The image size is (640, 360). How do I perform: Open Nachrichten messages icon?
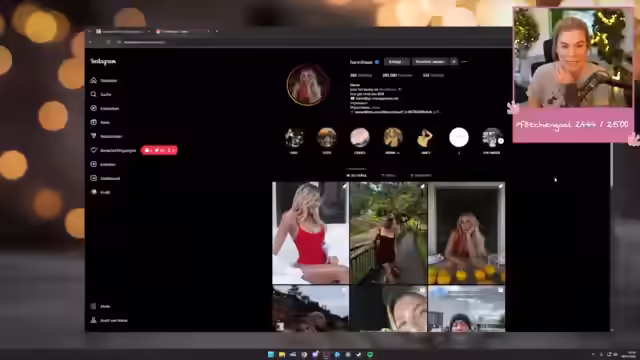(x=93, y=136)
